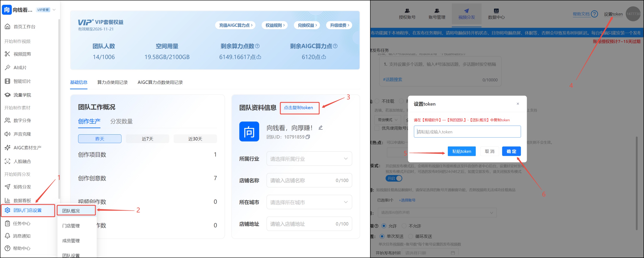Click 点击复制token link
Viewport: 644px width, 258px height.
(298, 108)
